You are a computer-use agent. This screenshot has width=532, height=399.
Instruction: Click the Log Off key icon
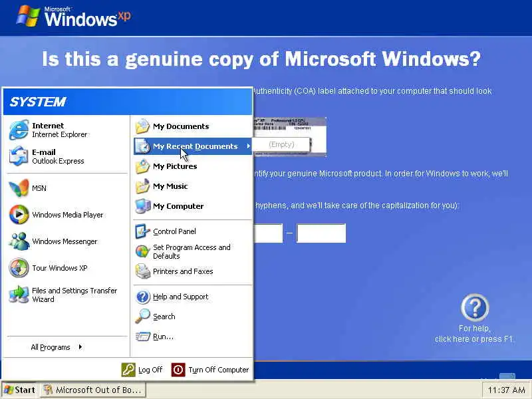coord(128,370)
